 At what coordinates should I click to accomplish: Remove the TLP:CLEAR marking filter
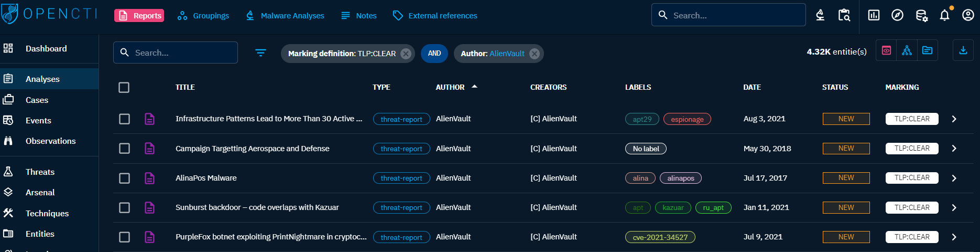[x=406, y=54]
